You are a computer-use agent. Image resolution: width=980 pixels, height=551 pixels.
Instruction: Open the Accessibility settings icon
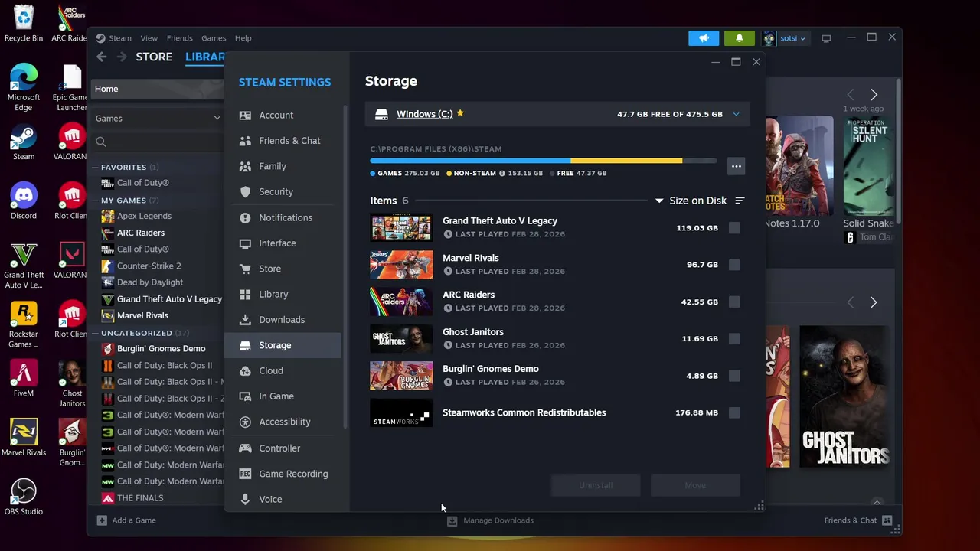coord(245,422)
